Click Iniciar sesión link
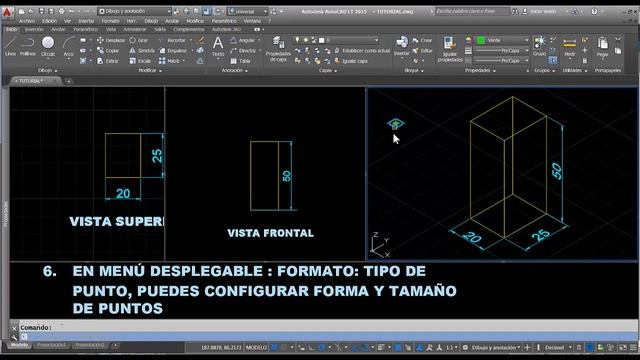This screenshot has width=640, height=360. pyautogui.click(x=543, y=11)
